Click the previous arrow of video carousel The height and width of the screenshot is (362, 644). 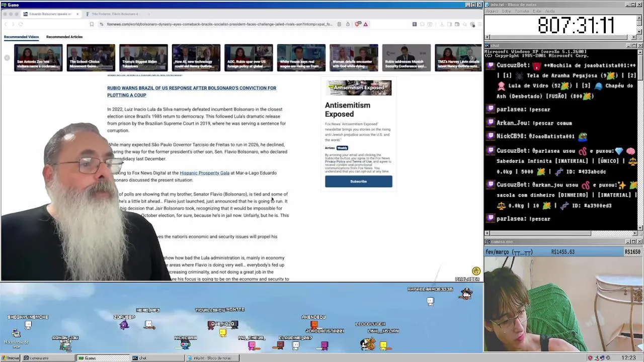[7, 58]
